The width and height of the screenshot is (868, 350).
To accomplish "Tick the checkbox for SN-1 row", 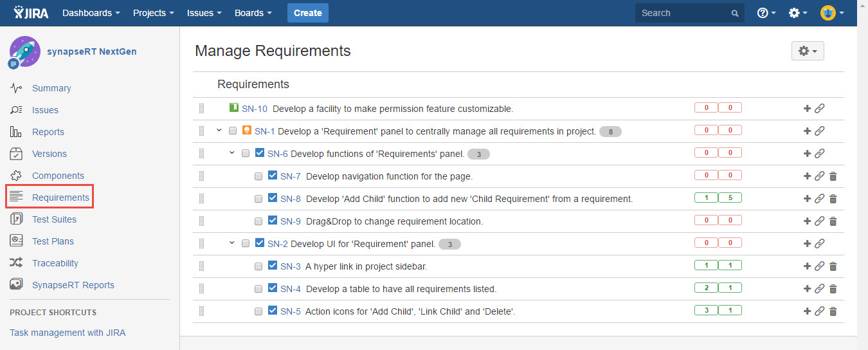I will tap(233, 131).
